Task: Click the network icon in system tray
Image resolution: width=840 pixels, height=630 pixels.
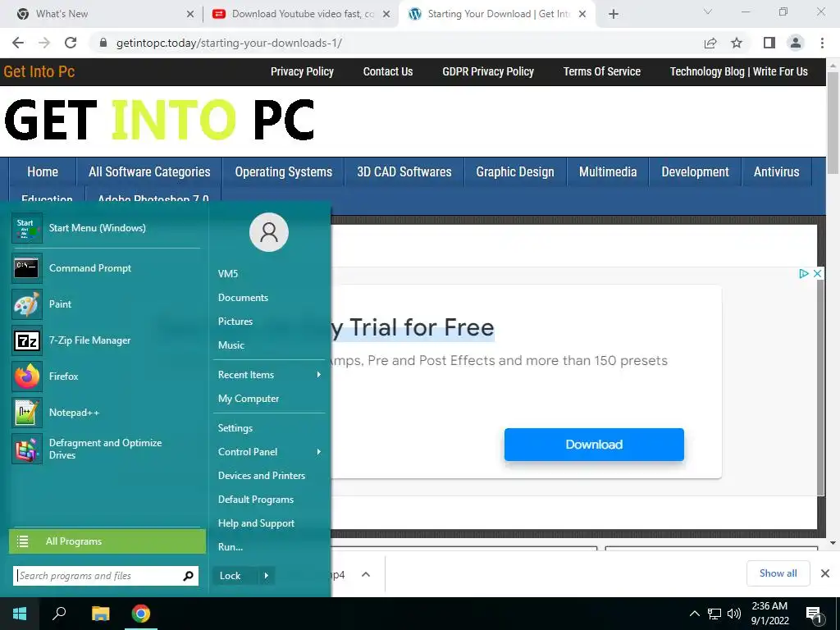Action: click(714, 614)
